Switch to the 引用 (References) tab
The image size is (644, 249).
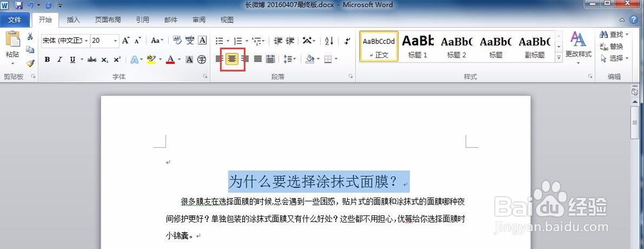tap(142, 20)
